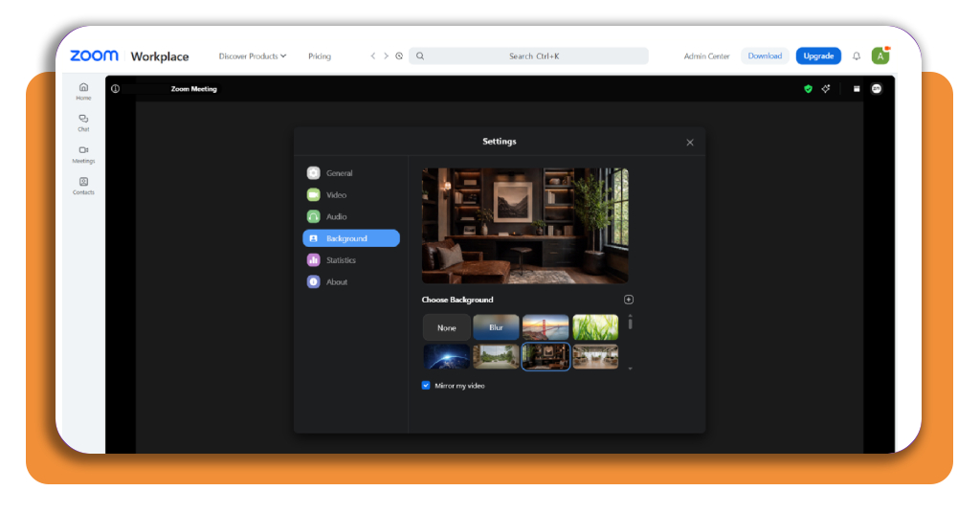Click the Zoom logo

click(94, 56)
